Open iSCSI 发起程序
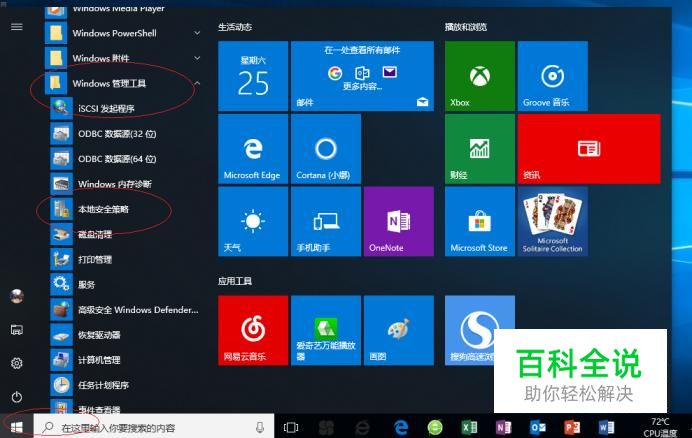Viewport: 692px width, 438px height. [x=125, y=109]
